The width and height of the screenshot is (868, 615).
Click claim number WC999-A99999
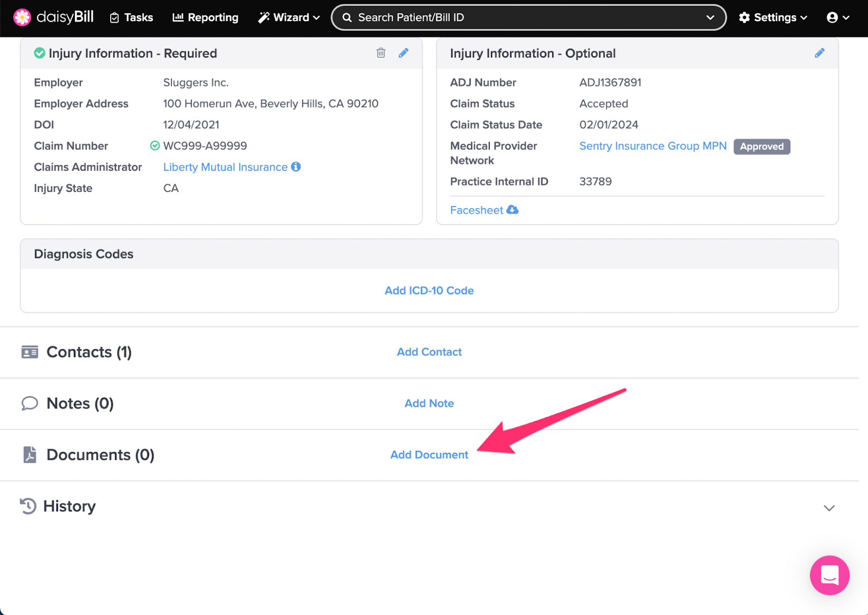point(205,146)
